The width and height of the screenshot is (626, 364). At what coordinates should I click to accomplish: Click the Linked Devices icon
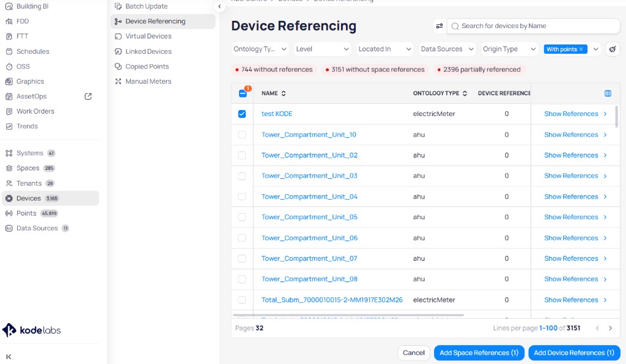(118, 51)
